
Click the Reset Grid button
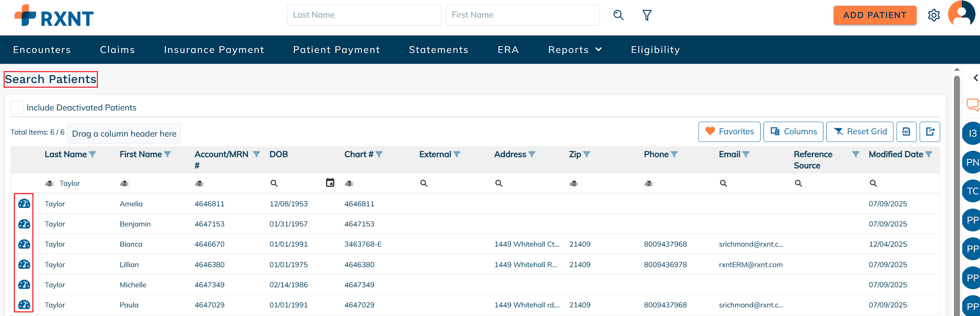click(x=859, y=132)
